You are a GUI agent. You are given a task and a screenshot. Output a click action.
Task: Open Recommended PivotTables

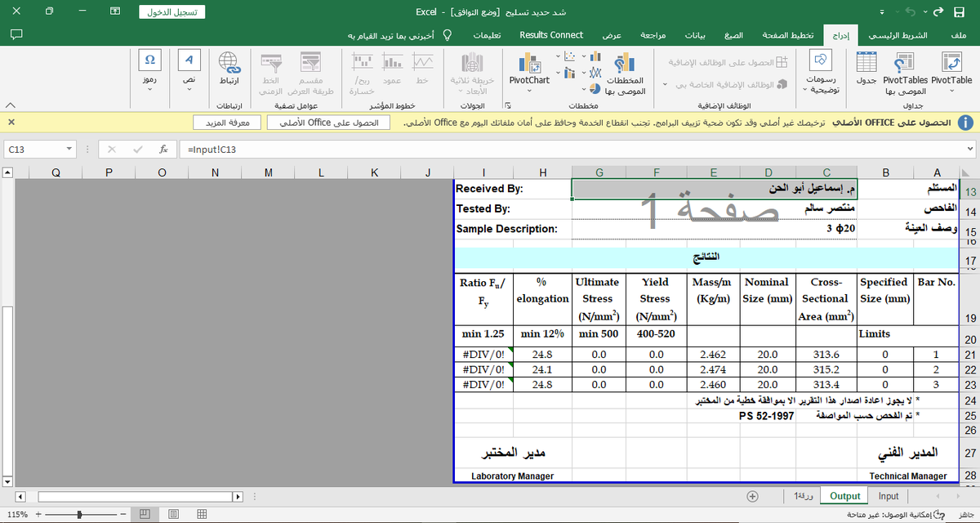coord(905,74)
